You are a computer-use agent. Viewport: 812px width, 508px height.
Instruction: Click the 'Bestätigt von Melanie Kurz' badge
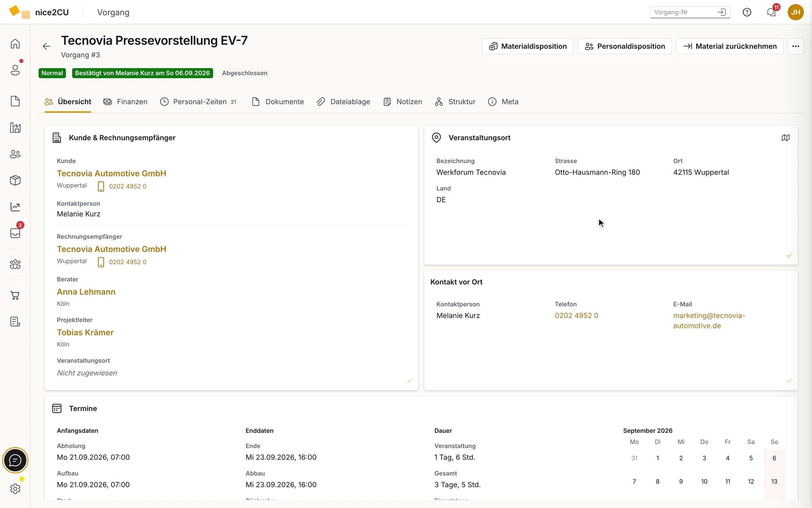pyautogui.click(x=142, y=73)
